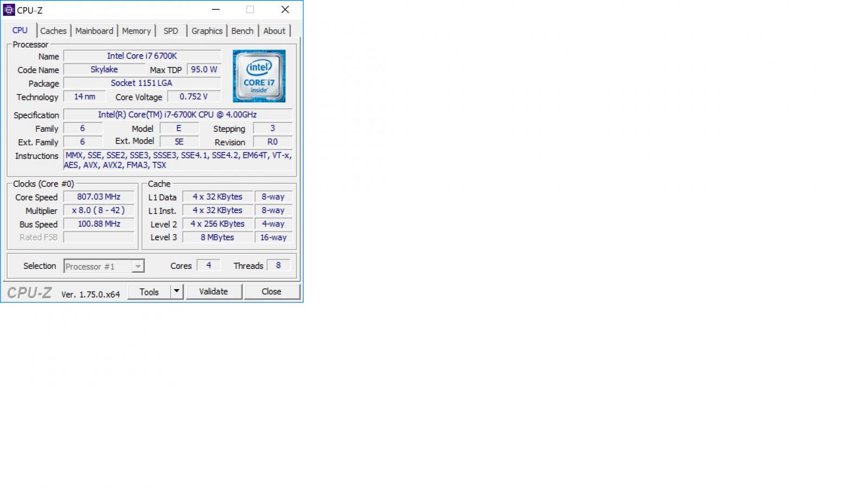868x488 pixels.
Task: Click the Package value Socket 1151 LGA
Action: (142, 83)
